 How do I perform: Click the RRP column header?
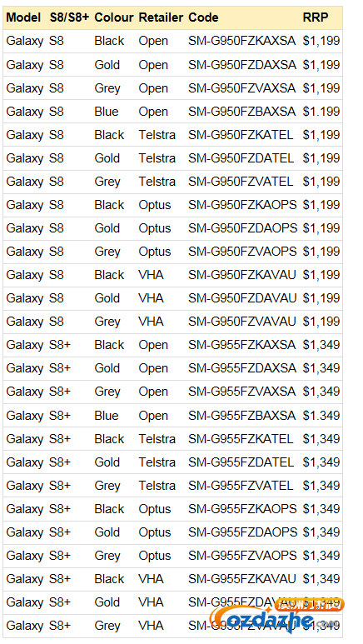(316, 17)
